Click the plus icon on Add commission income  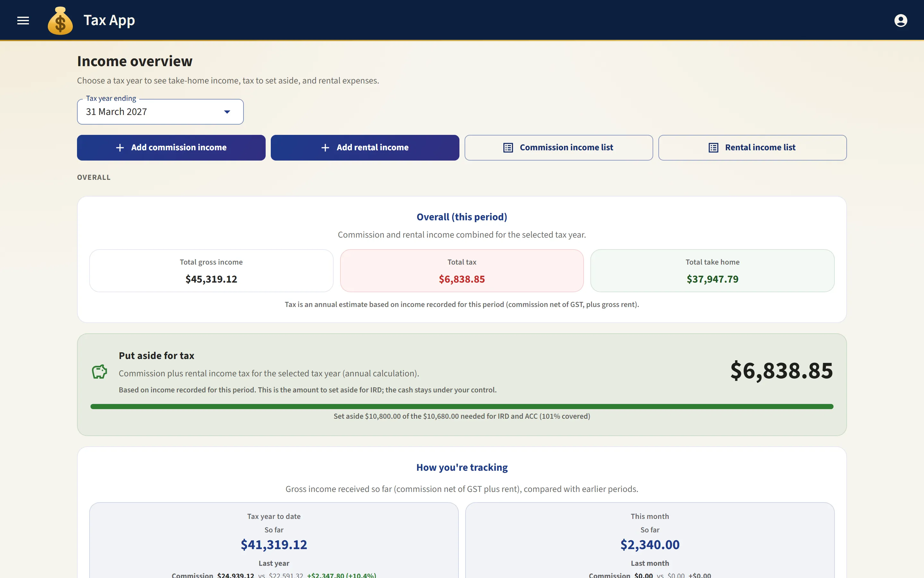120,148
